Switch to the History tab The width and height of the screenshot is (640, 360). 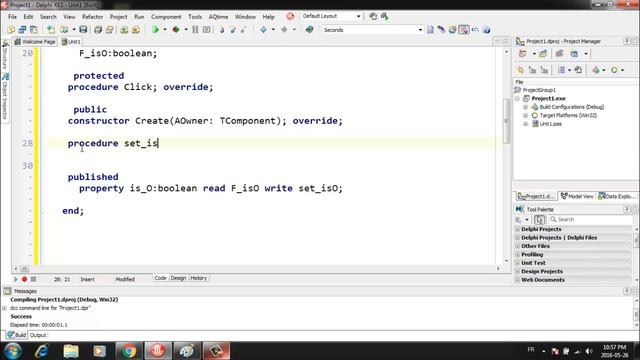199,278
